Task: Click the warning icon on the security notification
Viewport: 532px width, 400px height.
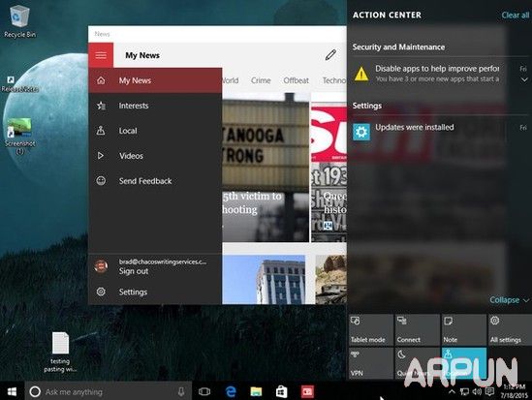Action: click(361, 74)
